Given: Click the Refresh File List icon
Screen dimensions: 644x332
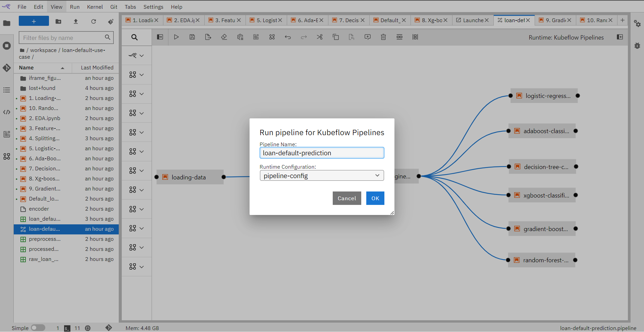Looking at the screenshot, I should (94, 21).
